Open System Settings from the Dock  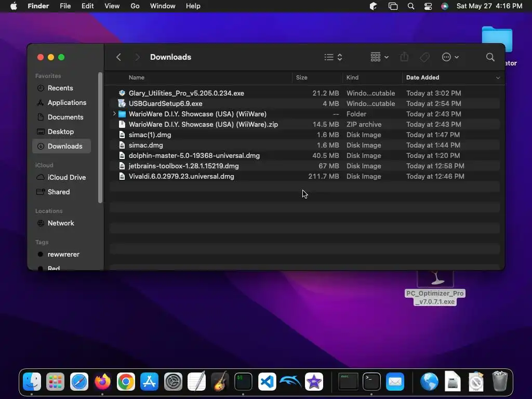173,382
